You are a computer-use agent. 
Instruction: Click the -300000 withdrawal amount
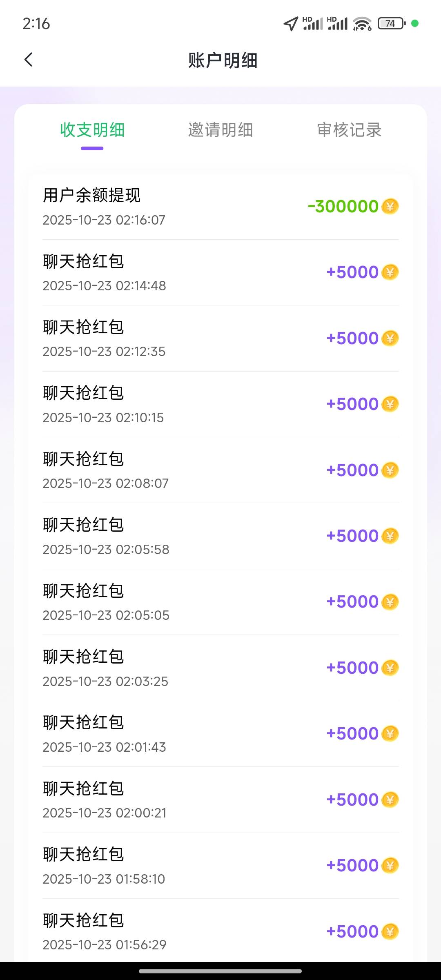pyautogui.click(x=343, y=206)
